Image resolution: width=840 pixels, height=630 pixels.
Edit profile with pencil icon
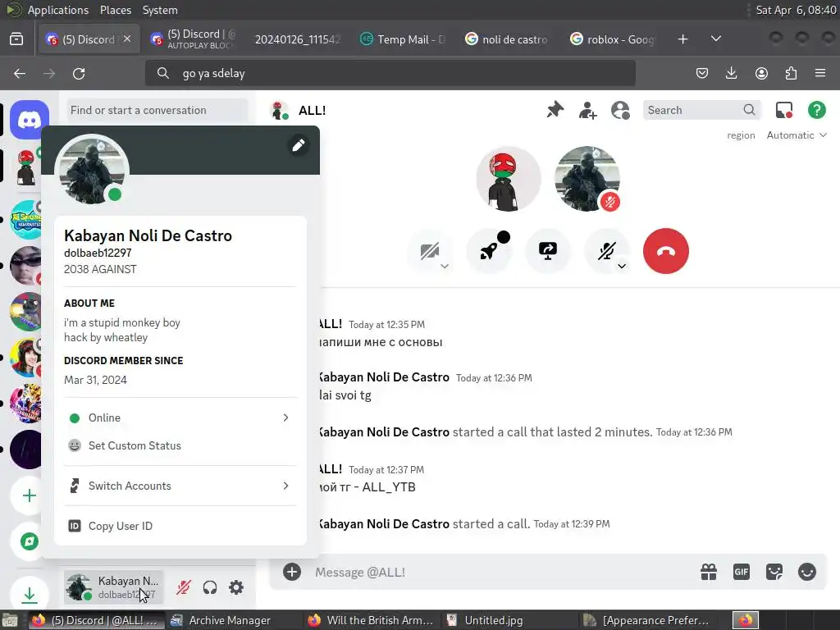tap(299, 144)
